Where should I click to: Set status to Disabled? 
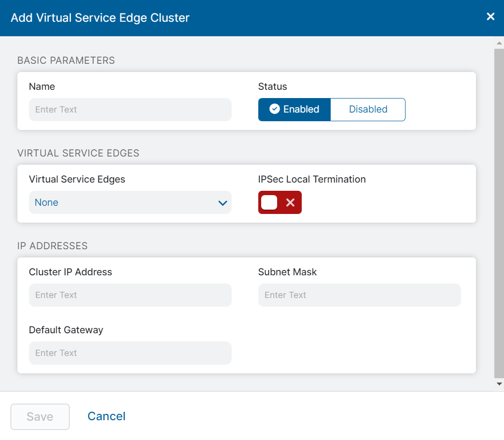(x=367, y=109)
